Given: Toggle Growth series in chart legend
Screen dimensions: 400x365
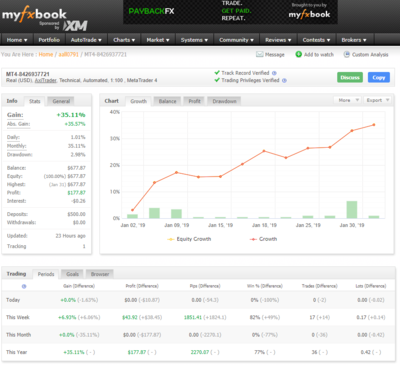Looking at the screenshot, I should pyautogui.click(x=263, y=239).
